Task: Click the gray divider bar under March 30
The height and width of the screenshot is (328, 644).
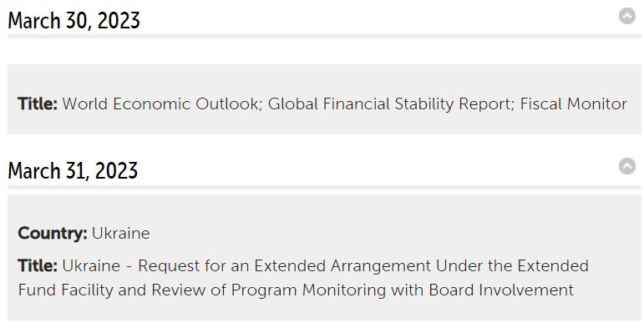Action: [324, 36]
